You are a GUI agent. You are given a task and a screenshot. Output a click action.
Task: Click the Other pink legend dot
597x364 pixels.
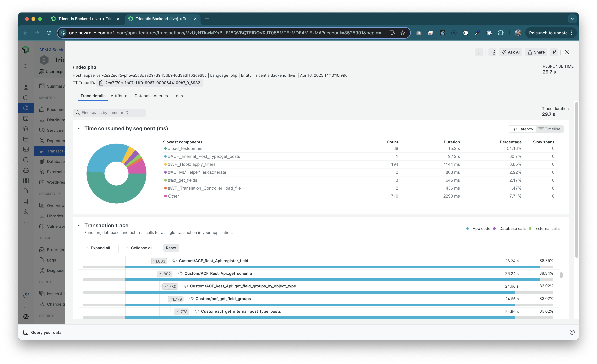(165, 196)
